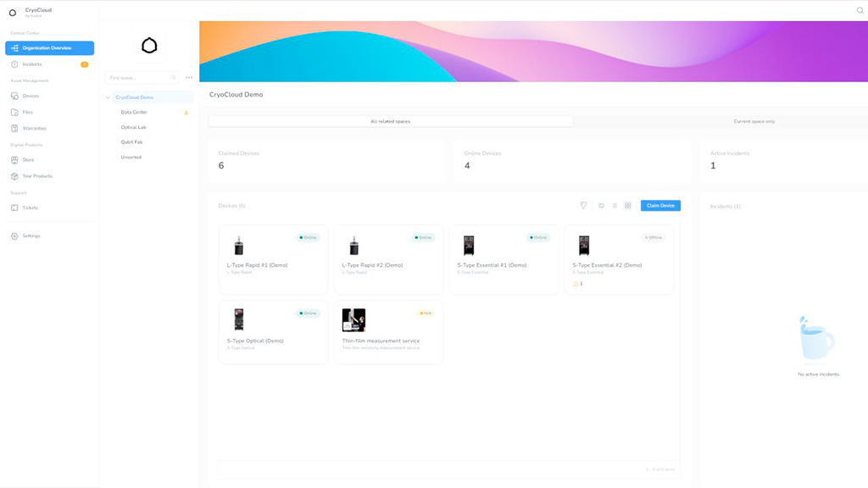Open the S-Type Essential #2 device thumbnail
The width and height of the screenshot is (868, 488).
click(584, 245)
